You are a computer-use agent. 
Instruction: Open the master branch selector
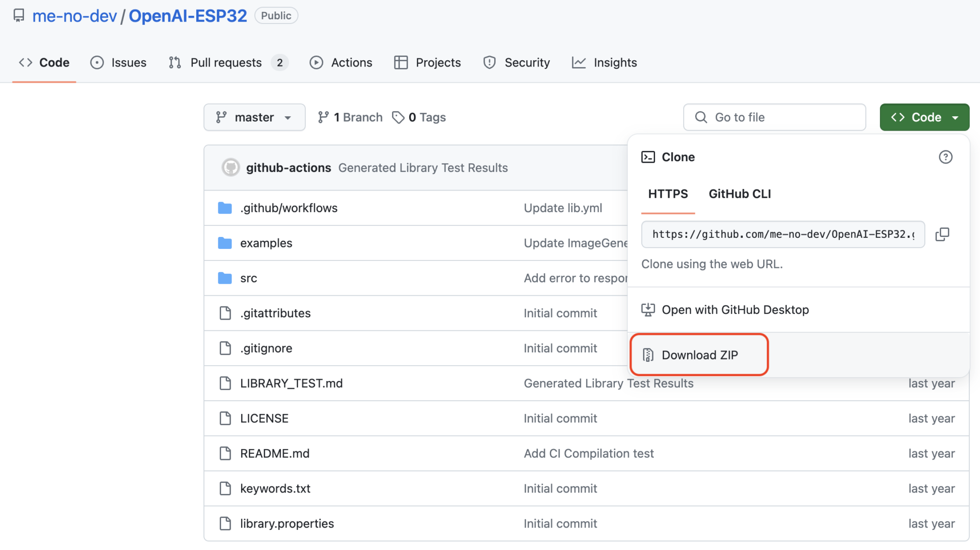click(254, 117)
